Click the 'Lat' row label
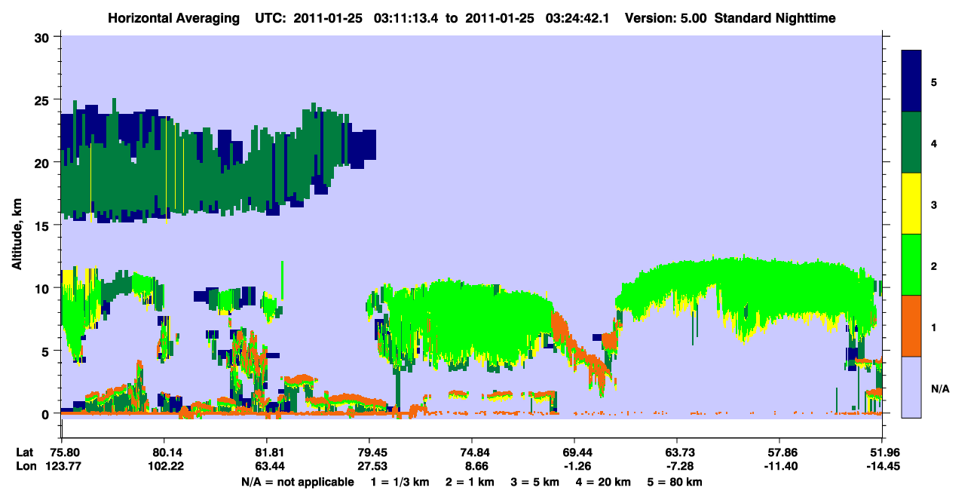The width and height of the screenshot is (980, 503). [24, 452]
